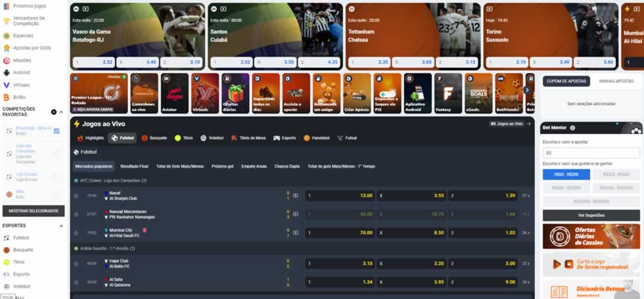
Task: Click the Especiais sidebar icon
Action: (6, 35)
